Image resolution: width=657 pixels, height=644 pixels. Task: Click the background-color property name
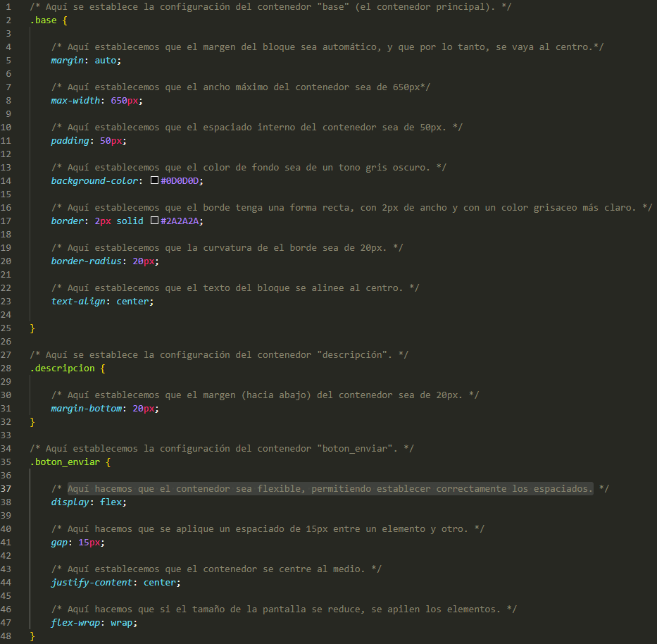(x=94, y=180)
